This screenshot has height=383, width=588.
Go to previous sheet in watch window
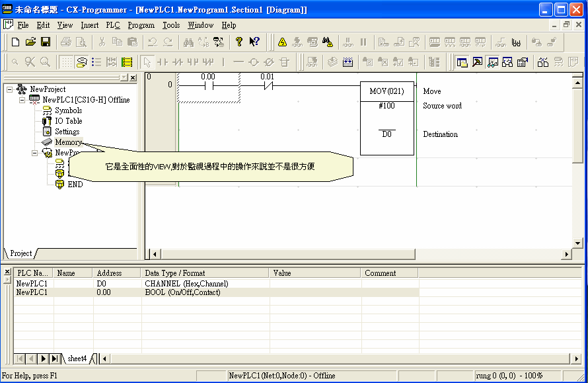pos(32,359)
